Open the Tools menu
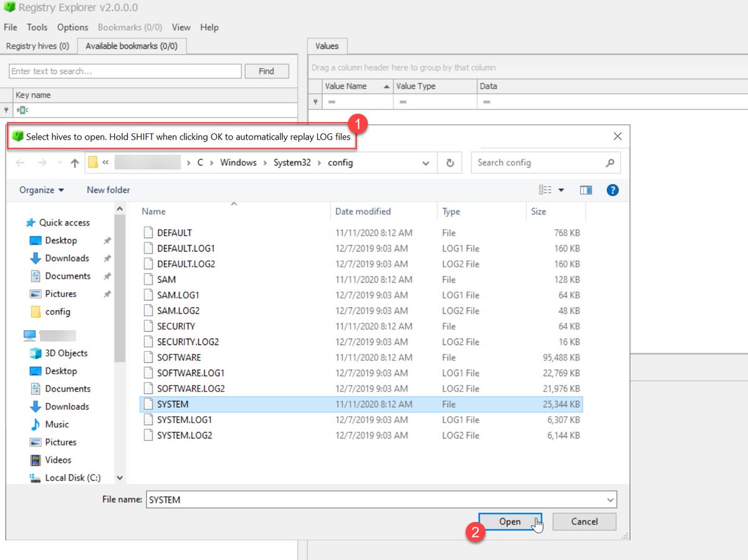 [x=37, y=27]
